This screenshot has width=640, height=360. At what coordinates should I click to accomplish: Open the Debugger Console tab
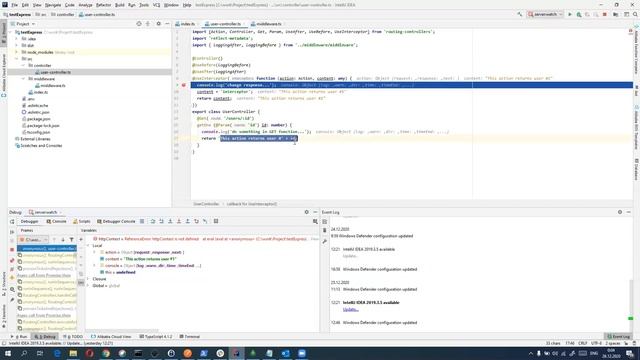116,221
